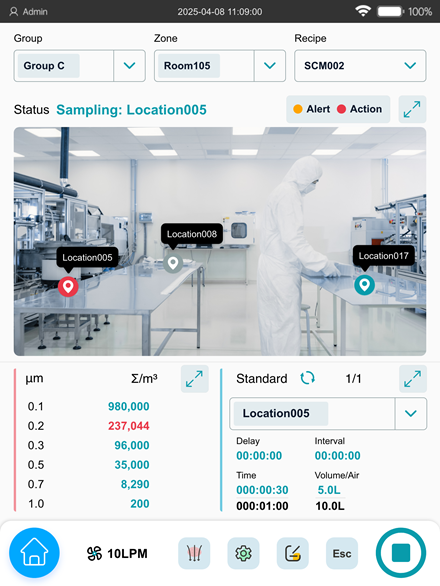Click the µm column header
This screenshot has height=586, width=440.
(34, 379)
